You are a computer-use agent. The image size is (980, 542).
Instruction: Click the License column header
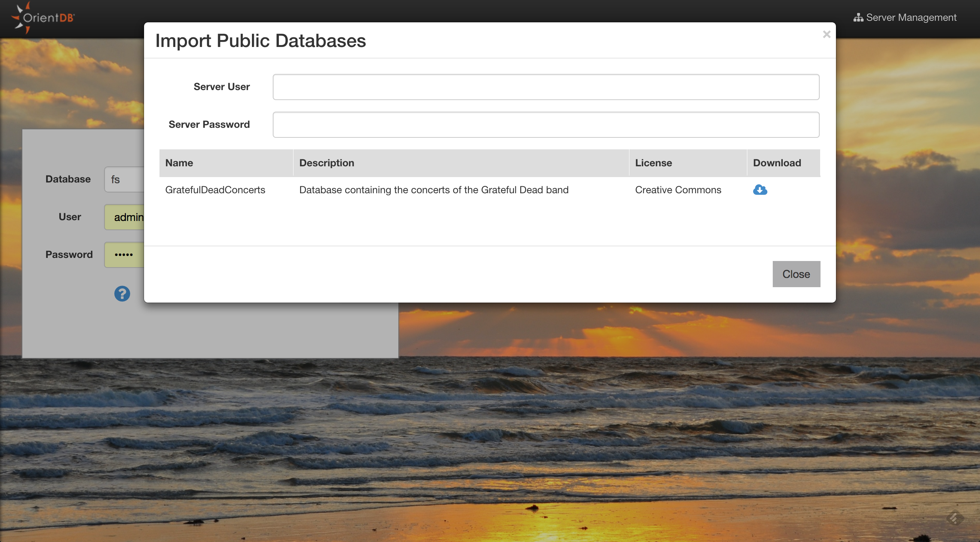654,163
